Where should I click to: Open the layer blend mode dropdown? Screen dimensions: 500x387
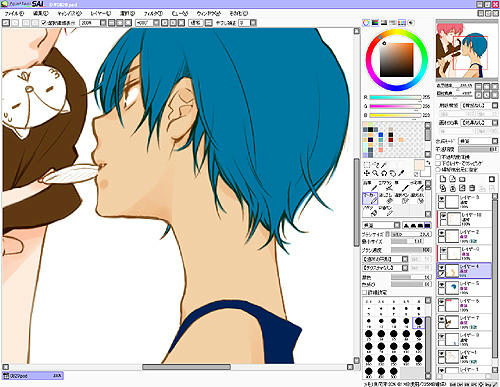click(478, 141)
